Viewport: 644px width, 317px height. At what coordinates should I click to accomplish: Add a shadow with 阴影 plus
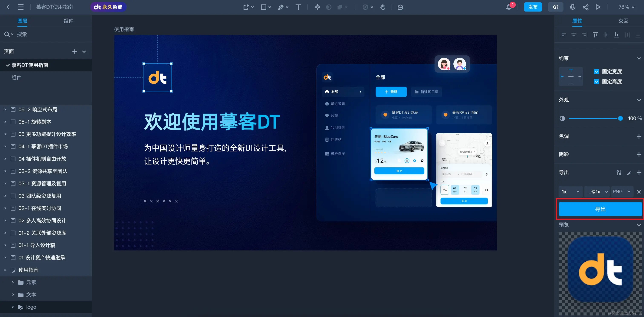point(639,154)
